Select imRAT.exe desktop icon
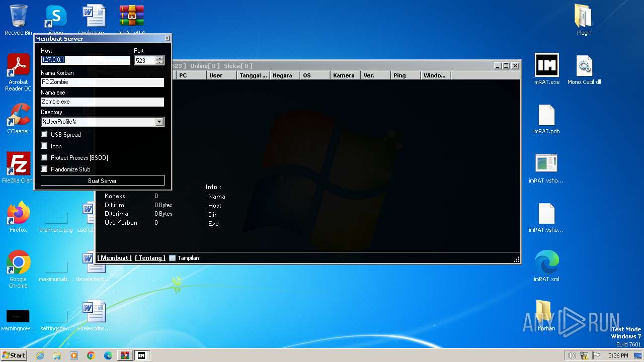 [546, 69]
